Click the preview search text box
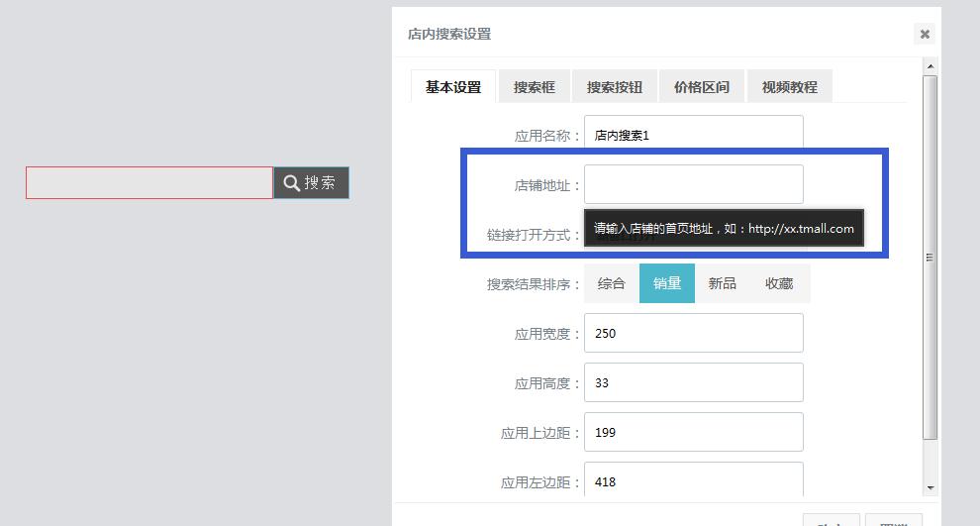This screenshot has height=526, width=980. [149, 182]
